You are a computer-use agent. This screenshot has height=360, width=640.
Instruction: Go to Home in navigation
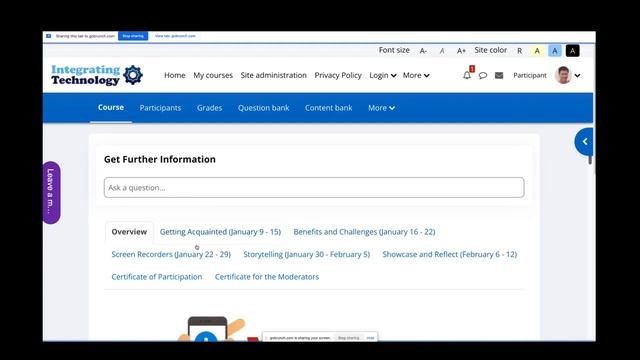click(x=175, y=76)
